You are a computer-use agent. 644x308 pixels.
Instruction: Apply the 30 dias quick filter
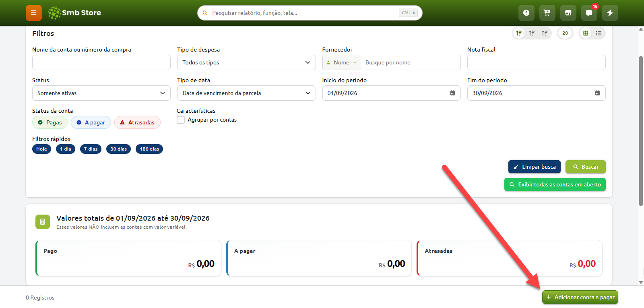pyautogui.click(x=118, y=149)
